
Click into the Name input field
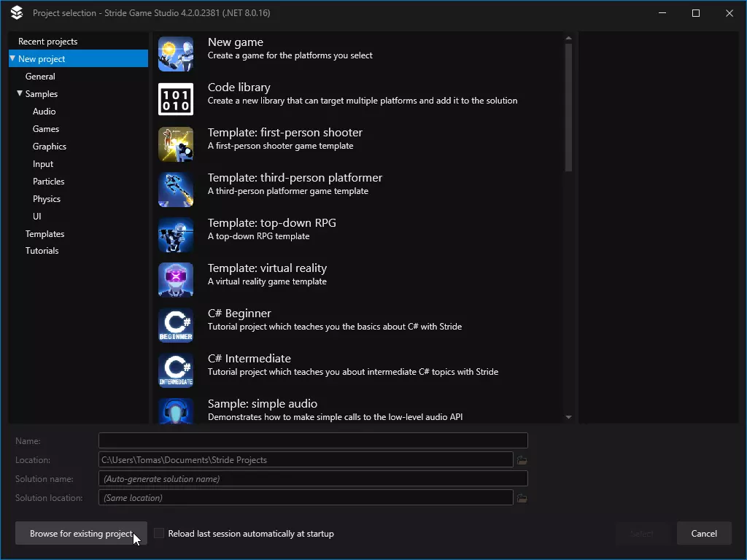pyautogui.click(x=313, y=440)
